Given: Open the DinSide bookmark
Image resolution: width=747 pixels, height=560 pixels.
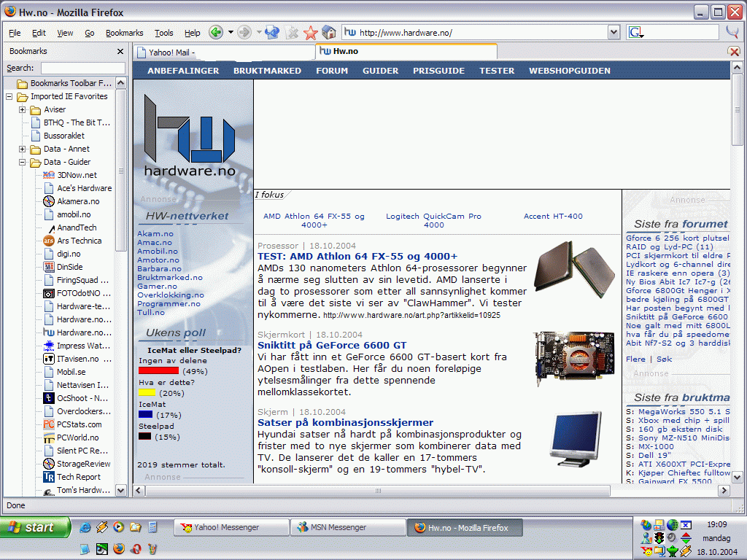Looking at the screenshot, I should [69, 267].
